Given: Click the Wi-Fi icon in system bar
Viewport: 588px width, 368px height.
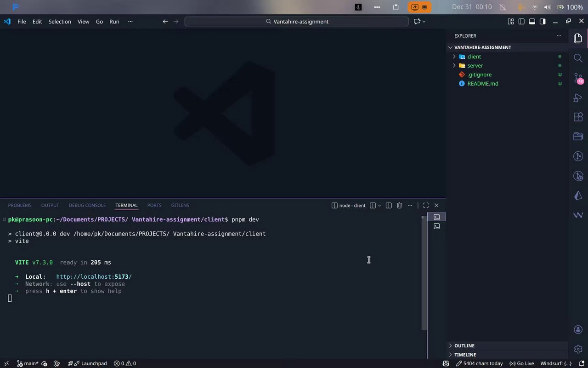Looking at the screenshot, I should point(535,7).
